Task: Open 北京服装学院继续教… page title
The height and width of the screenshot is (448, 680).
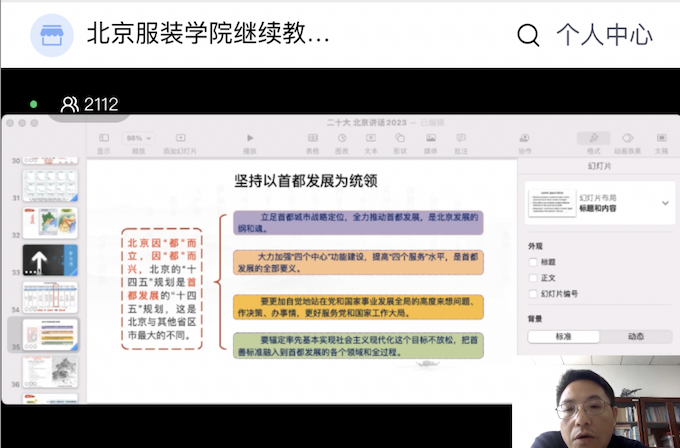Action: [208, 33]
